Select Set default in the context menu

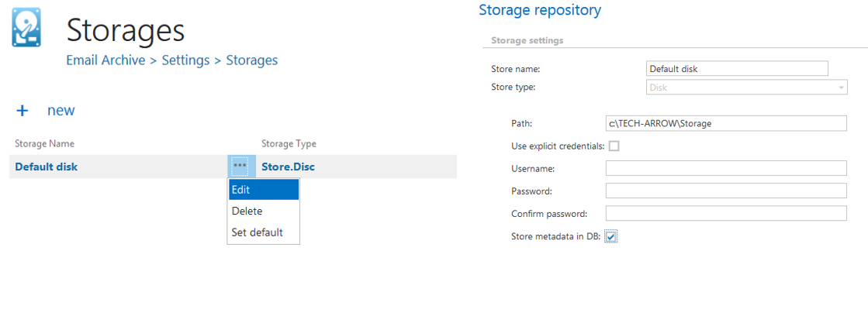click(263, 232)
